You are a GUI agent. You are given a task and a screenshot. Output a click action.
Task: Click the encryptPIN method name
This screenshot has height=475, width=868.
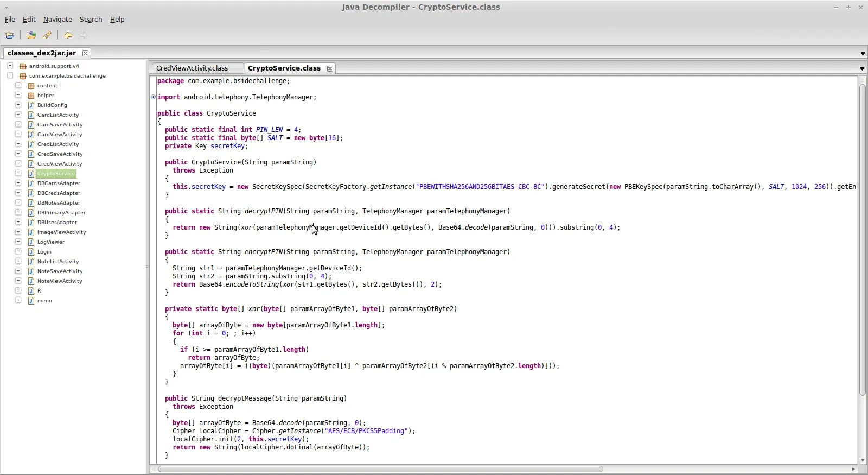[x=263, y=252]
